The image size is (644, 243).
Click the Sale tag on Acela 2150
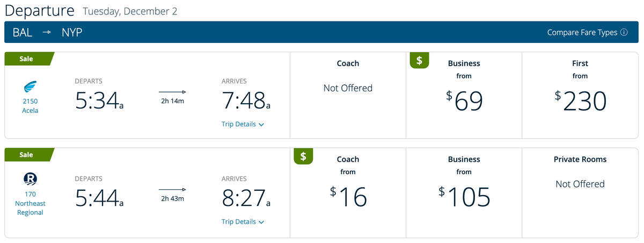tap(27, 59)
